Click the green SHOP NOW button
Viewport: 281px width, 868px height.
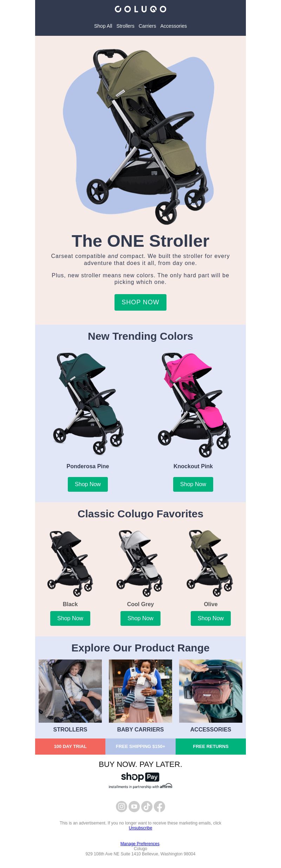point(140,302)
